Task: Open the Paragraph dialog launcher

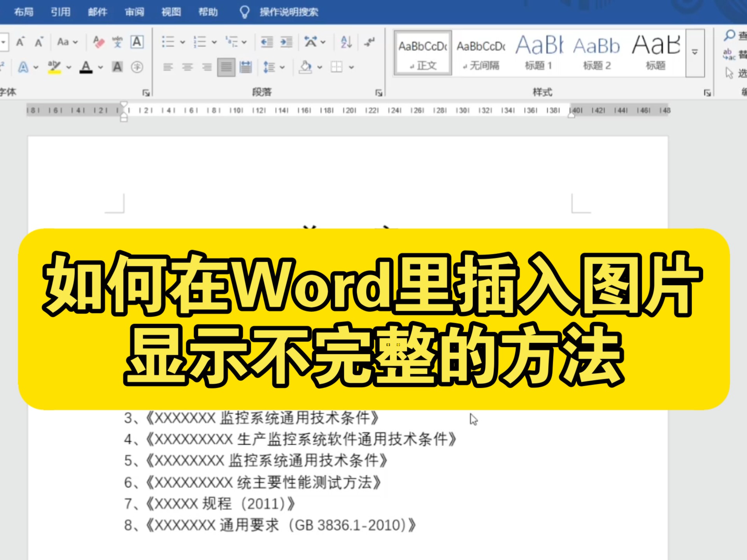Action: click(x=379, y=93)
